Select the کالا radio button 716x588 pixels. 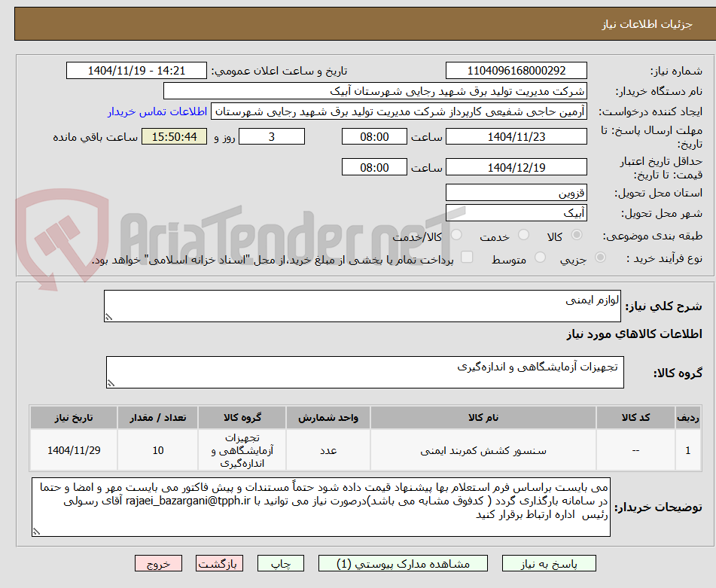pyautogui.click(x=577, y=236)
